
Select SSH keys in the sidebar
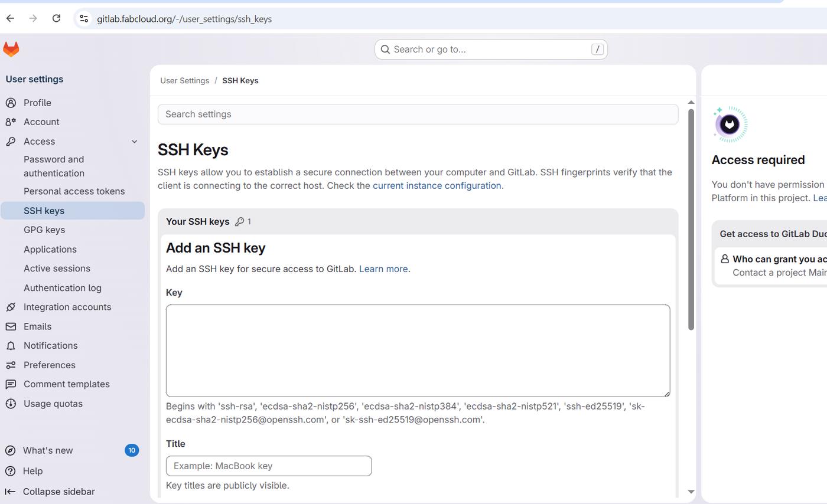point(73,211)
